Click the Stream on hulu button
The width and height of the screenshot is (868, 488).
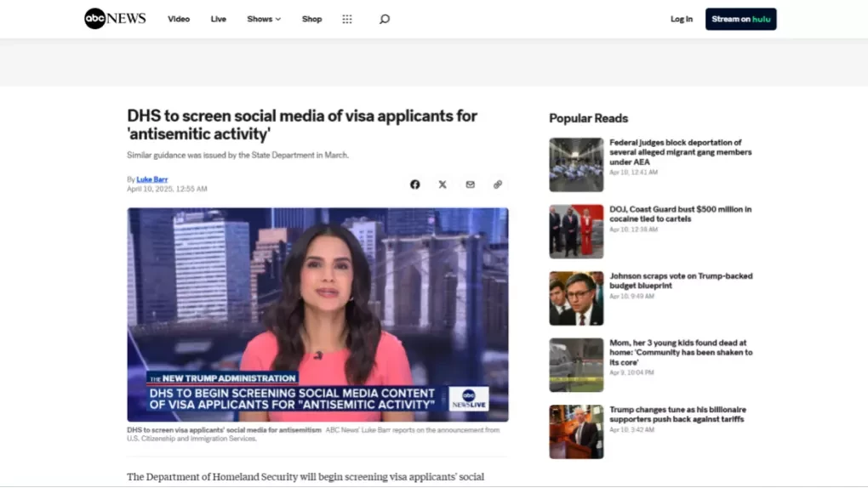coord(740,19)
